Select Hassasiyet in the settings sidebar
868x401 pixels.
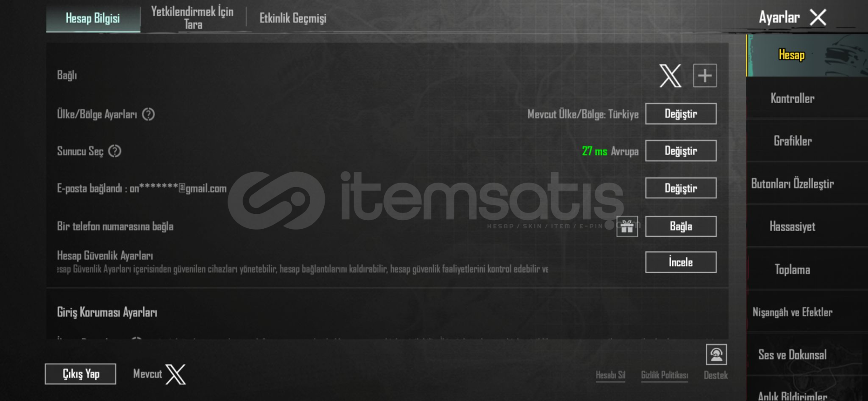pyautogui.click(x=793, y=226)
